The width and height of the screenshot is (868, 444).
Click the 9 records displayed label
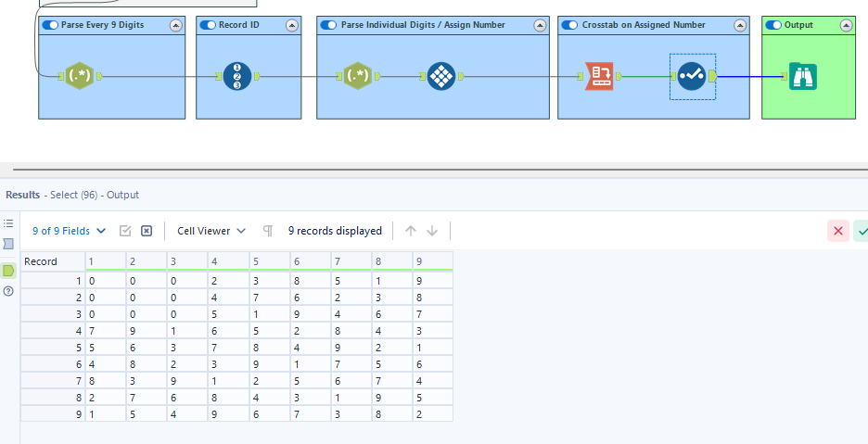335,231
